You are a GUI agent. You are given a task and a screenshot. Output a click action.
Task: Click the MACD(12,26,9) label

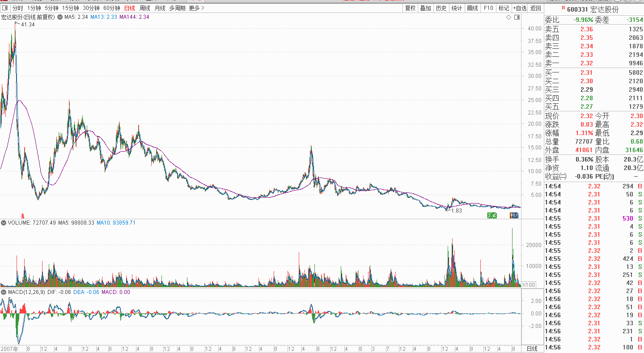click(x=26, y=292)
